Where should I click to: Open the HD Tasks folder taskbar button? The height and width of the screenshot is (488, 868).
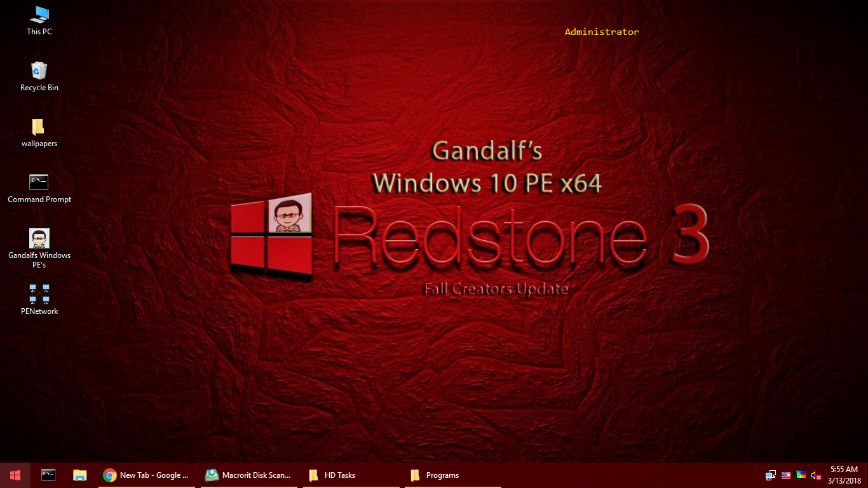(x=351, y=475)
